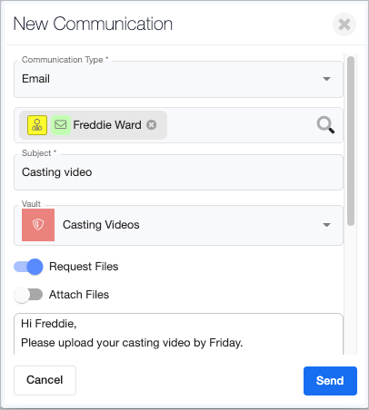
Task: Expand the Vault dropdown arrow
Action: pos(327,225)
